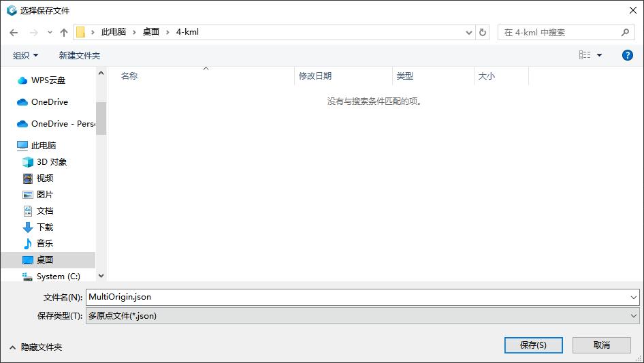The image size is (644, 363).
Task: Click the 取消 button
Action: (602, 345)
